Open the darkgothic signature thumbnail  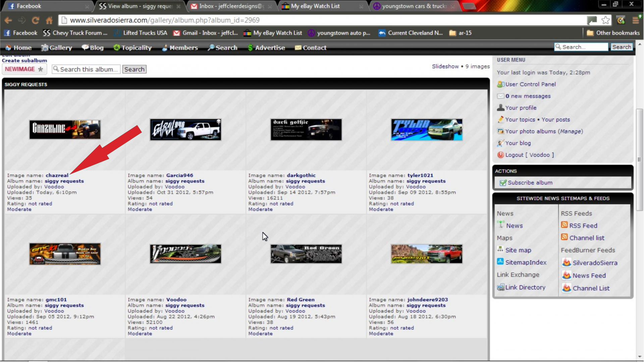(306, 129)
